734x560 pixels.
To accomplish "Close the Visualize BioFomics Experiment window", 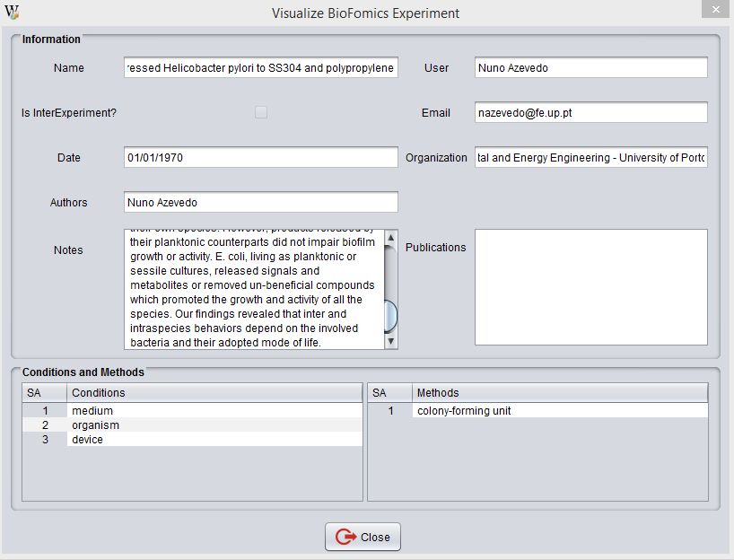I will point(715,9).
